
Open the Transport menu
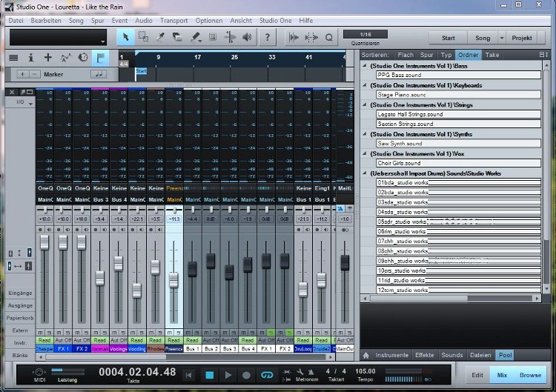coord(173,21)
